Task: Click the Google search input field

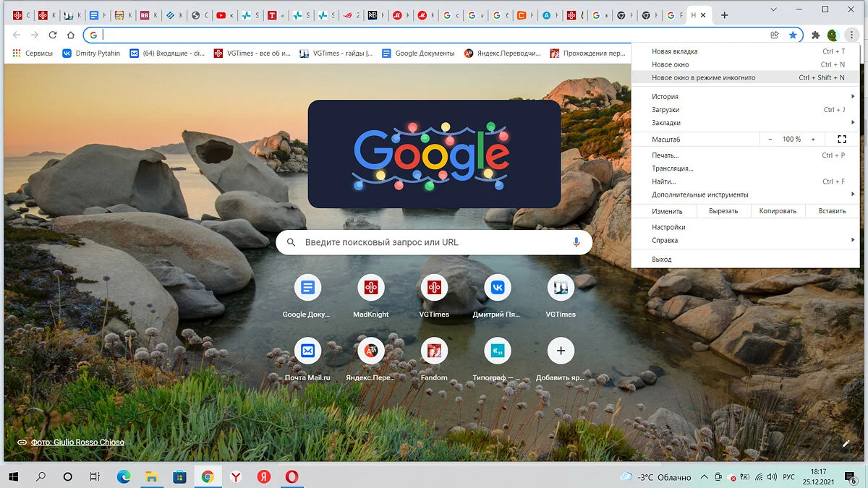Action: tap(434, 242)
